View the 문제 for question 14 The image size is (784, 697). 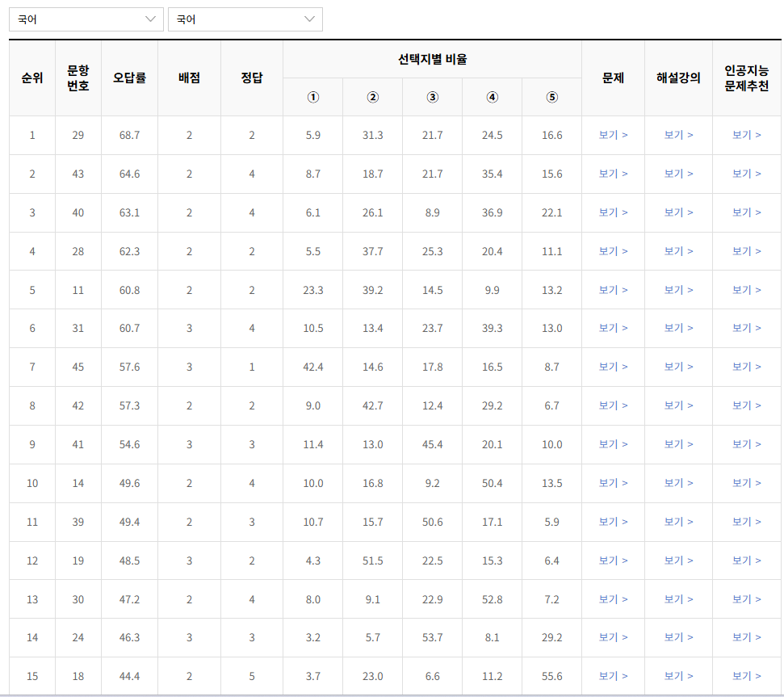pyautogui.click(x=614, y=483)
